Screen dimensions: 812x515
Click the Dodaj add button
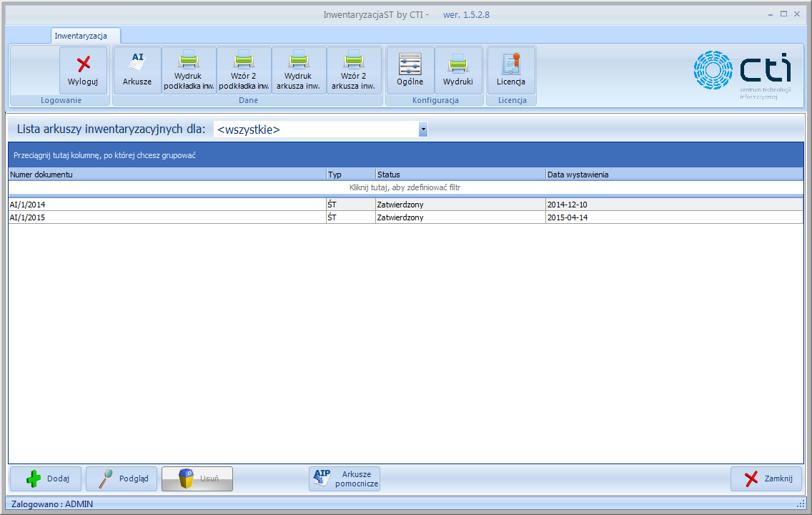[46, 479]
